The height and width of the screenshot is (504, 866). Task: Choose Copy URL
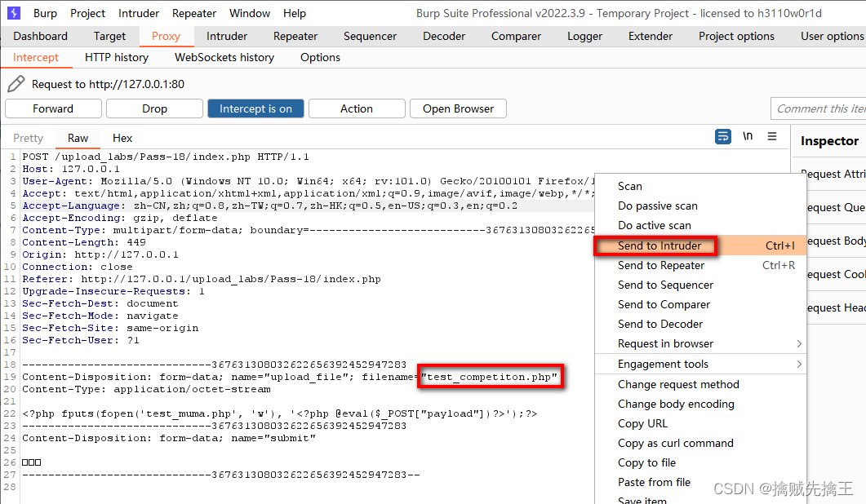(700, 424)
